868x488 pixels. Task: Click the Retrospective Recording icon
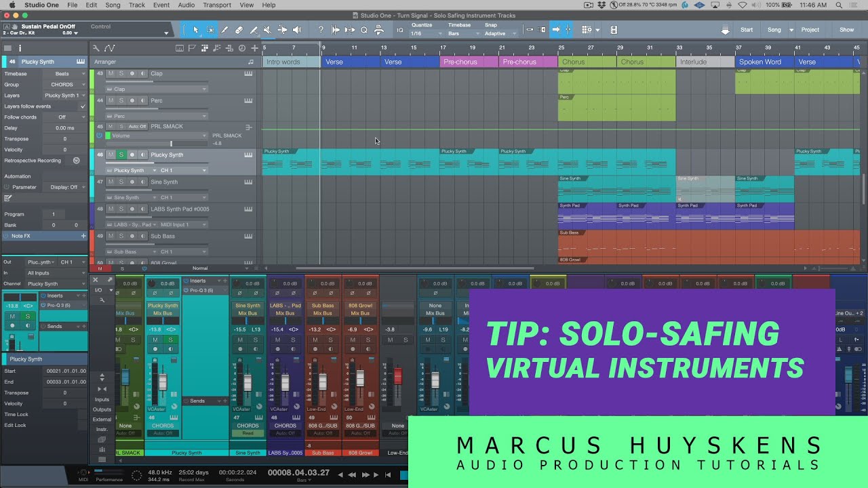tap(76, 161)
